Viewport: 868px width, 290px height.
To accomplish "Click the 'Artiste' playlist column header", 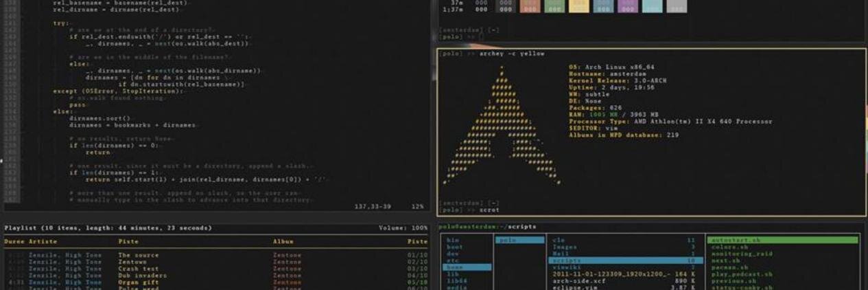I will point(43,242).
